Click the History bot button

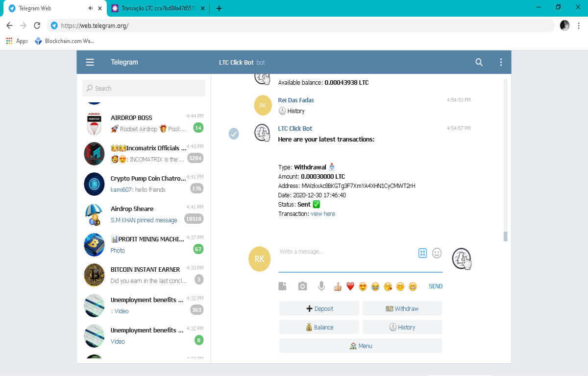coord(402,327)
